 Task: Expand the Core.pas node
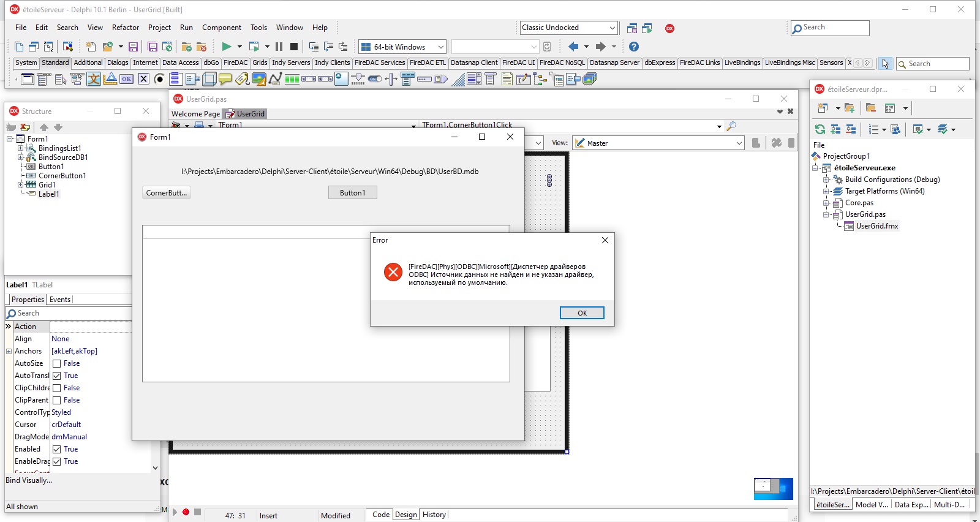coord(826,203)
